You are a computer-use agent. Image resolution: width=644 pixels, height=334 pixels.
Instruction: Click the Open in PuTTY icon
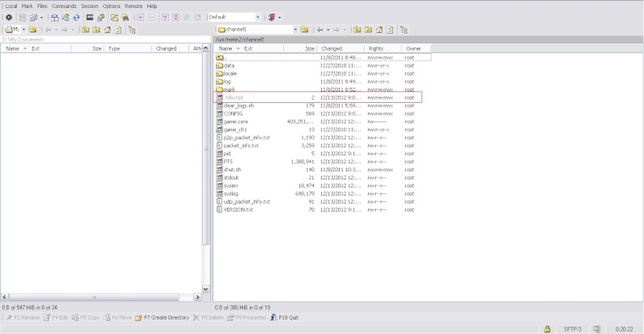click(x=101, y=17)
